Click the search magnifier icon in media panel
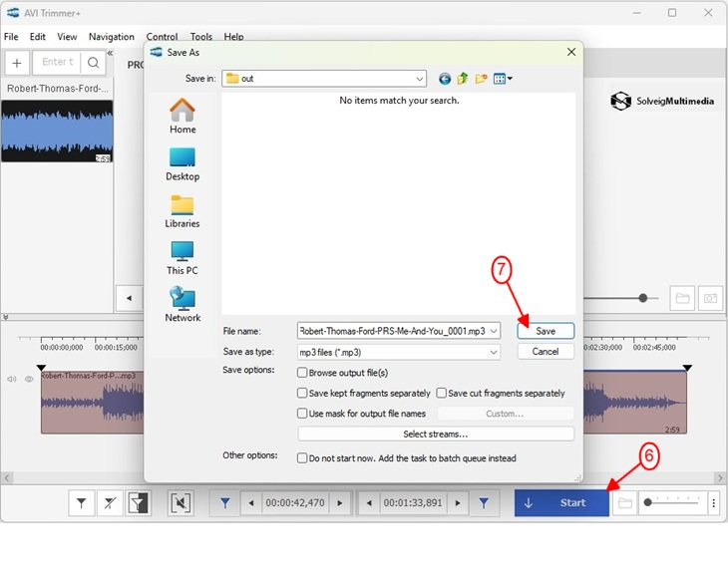728x580 pixels. coord(93,63)
